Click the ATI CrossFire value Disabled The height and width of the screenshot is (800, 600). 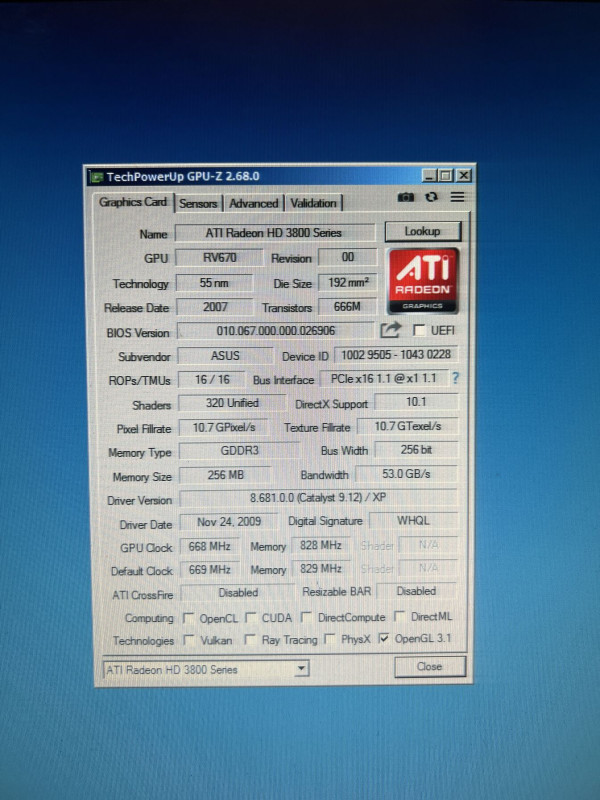(x=238, y=593)
